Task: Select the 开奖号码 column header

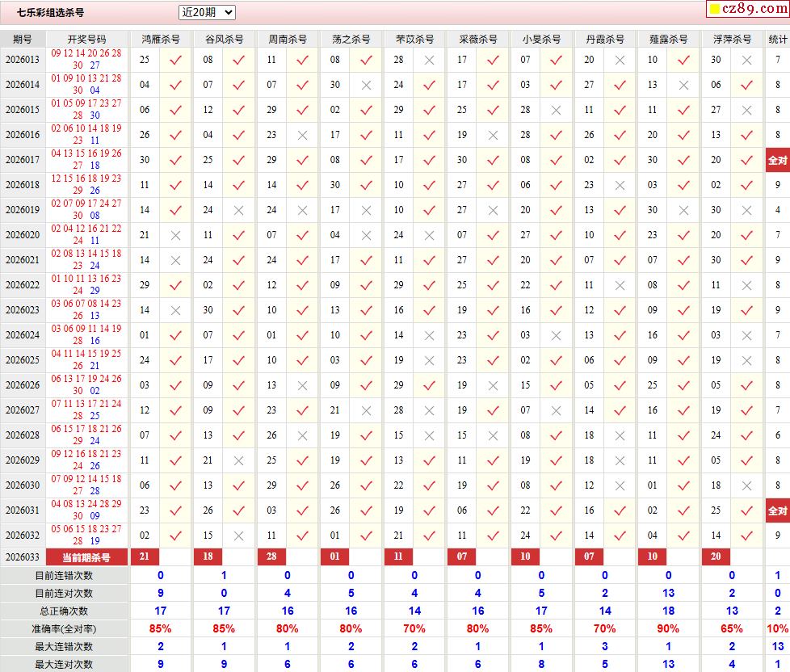Action: click(x=86, y=39)
